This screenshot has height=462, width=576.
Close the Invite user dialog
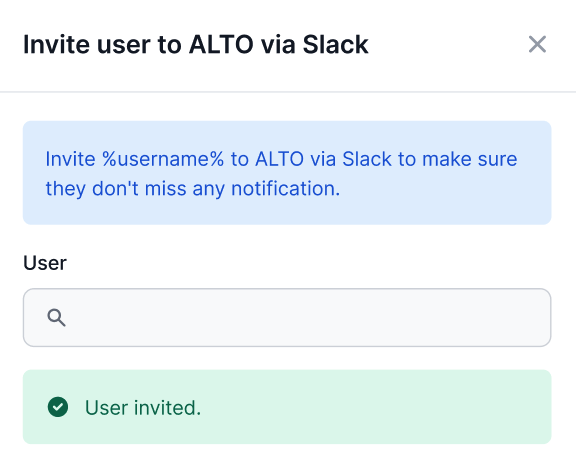pyautogui.click(x=537, y=44)
